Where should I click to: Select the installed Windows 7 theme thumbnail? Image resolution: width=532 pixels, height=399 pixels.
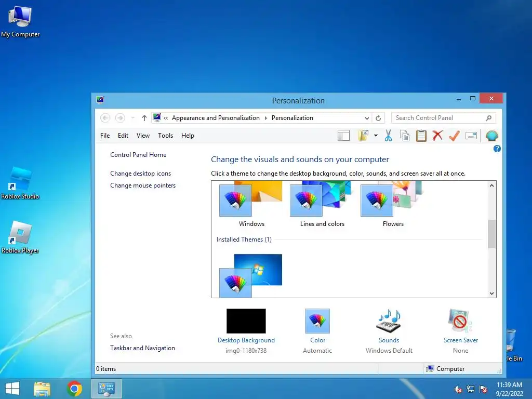(251, 275)
